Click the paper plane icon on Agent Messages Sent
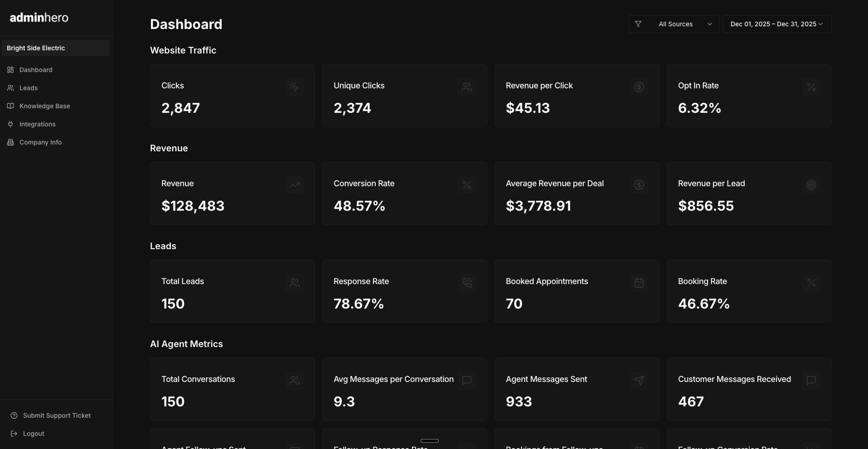868x449 pixels. tap(639, 380)
